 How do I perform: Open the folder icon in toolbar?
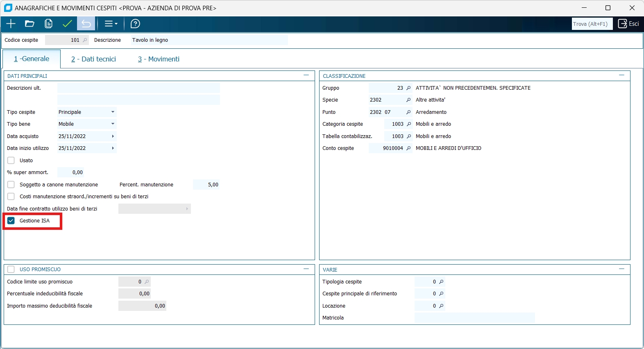click(x=29, y=24)
